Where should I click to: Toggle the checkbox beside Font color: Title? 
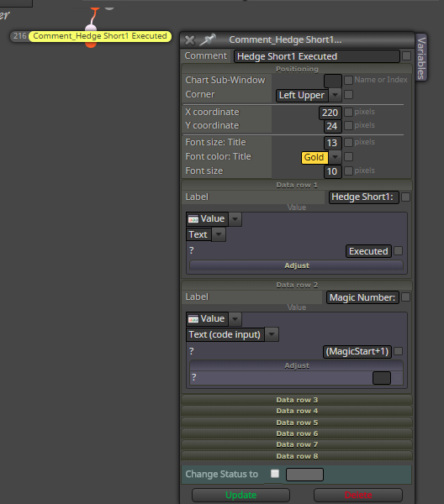[x=348, y=156]
